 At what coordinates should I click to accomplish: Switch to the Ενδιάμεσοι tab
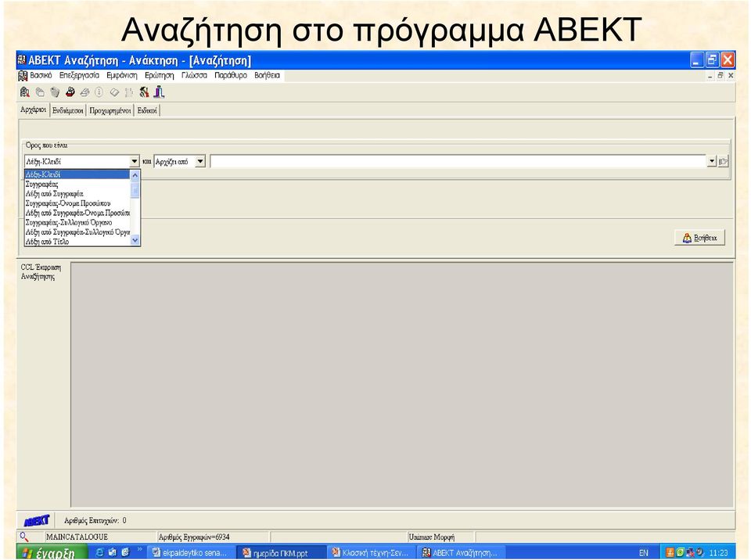point(67,110)
